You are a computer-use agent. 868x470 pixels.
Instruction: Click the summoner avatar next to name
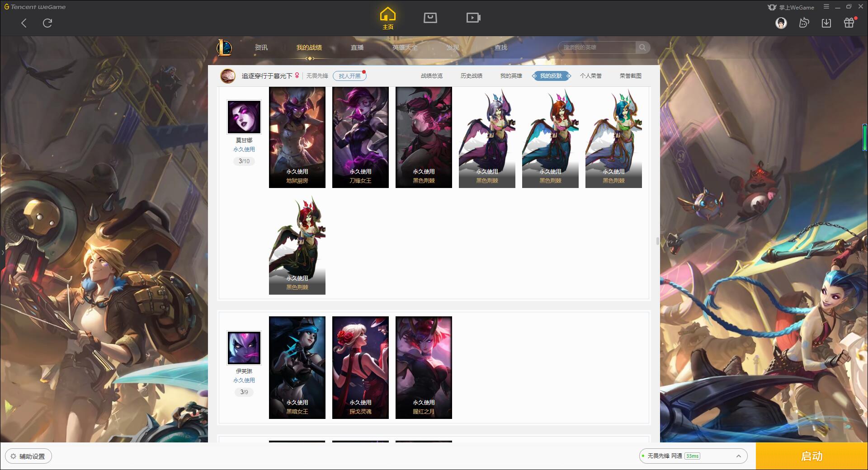[228, 75]
